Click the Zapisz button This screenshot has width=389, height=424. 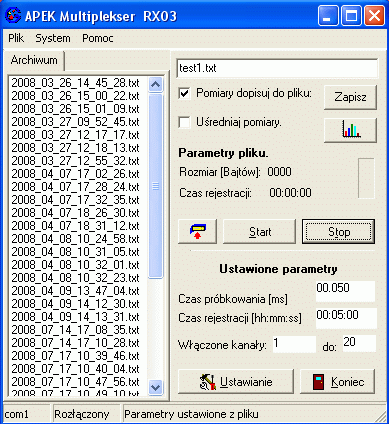pos(350,97)
